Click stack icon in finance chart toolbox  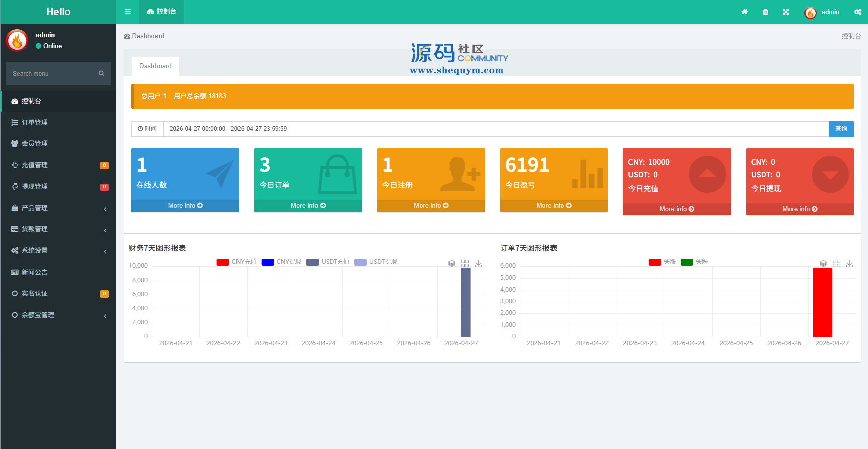click(x=452, y=263)
